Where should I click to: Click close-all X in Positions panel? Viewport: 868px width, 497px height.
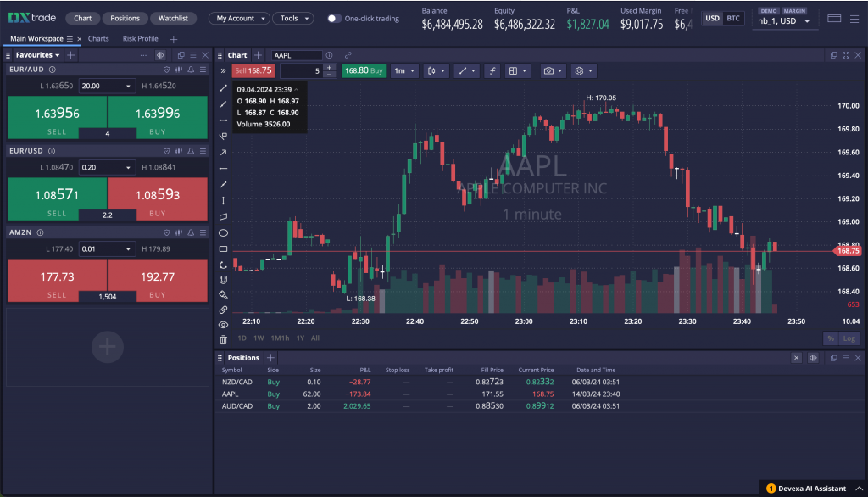point(796,358)
